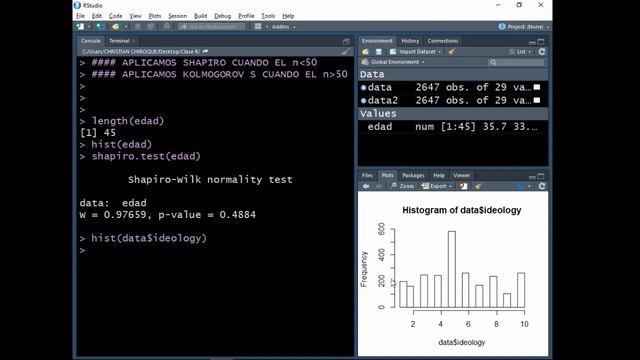Open the Help menu
Screen dimensions: 640x360
click(288, 16)
